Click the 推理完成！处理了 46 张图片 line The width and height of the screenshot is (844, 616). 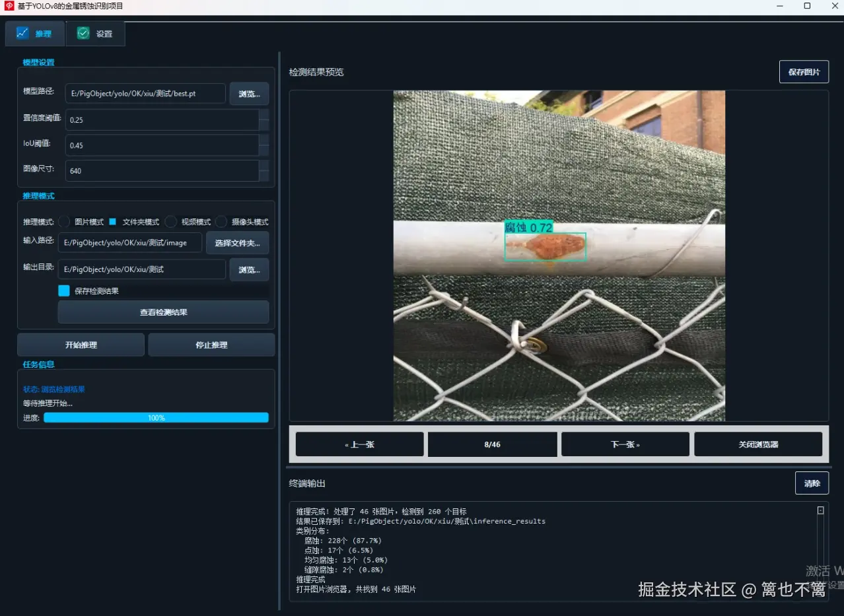tap(381, 512)
